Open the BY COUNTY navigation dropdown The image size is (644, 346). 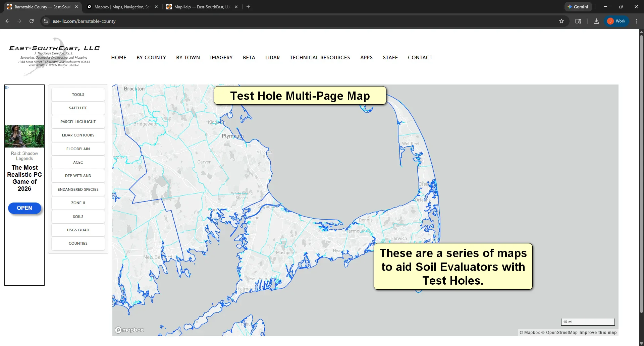(x=151, y=57)
